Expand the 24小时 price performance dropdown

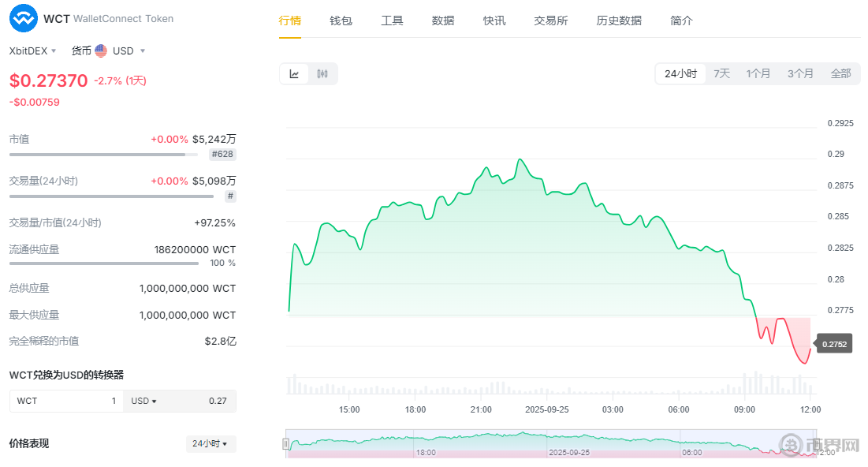210,444
